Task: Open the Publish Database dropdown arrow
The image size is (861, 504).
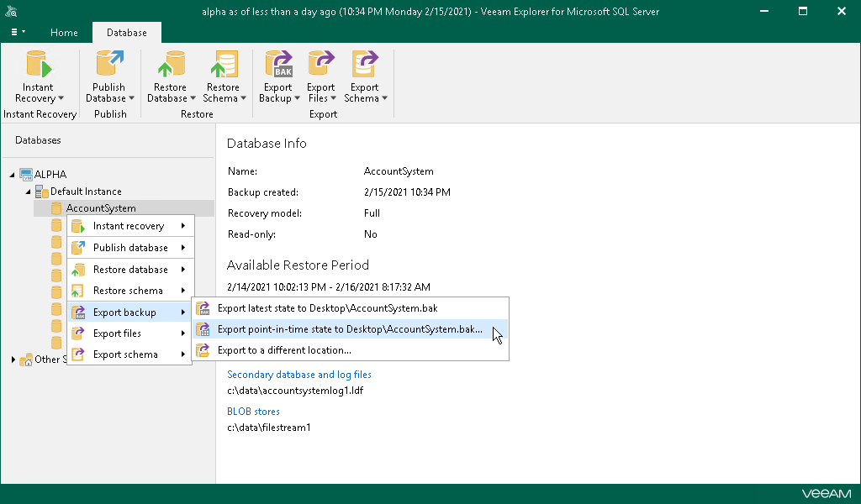Action: pos(131,99)
